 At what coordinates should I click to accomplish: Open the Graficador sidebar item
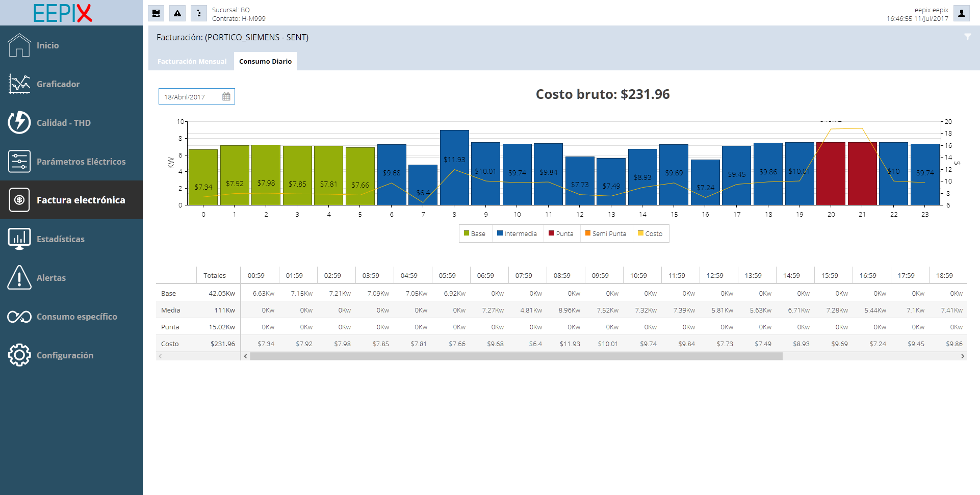(x=58, y=84)
